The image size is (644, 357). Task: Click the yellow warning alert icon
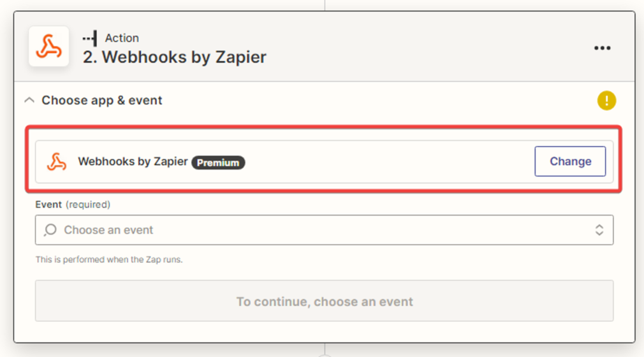(x=606, y=100)
